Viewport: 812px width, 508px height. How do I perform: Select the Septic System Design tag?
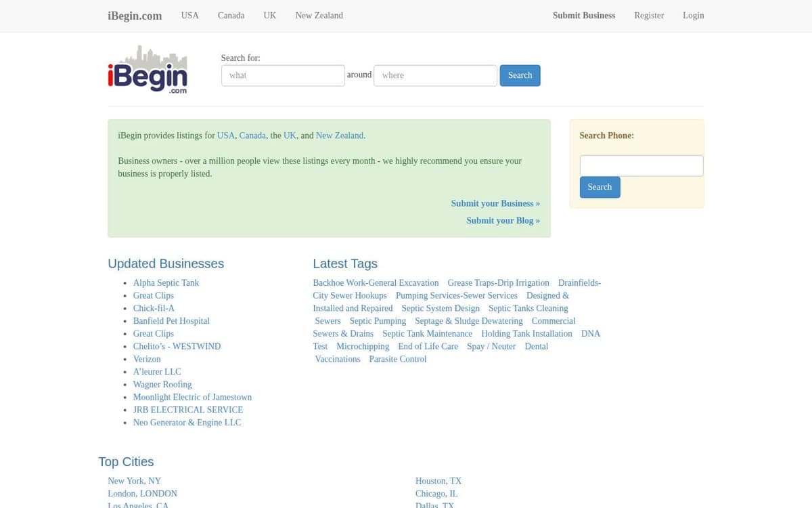click(441, 308)
